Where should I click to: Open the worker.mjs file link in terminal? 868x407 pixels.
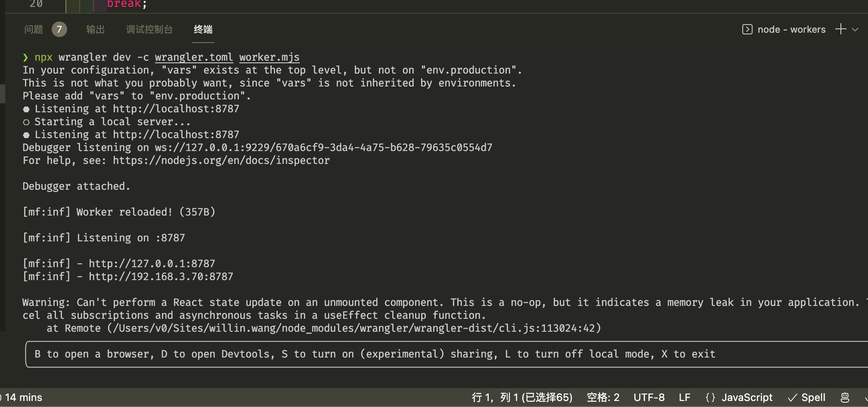[x=270, y=57]
